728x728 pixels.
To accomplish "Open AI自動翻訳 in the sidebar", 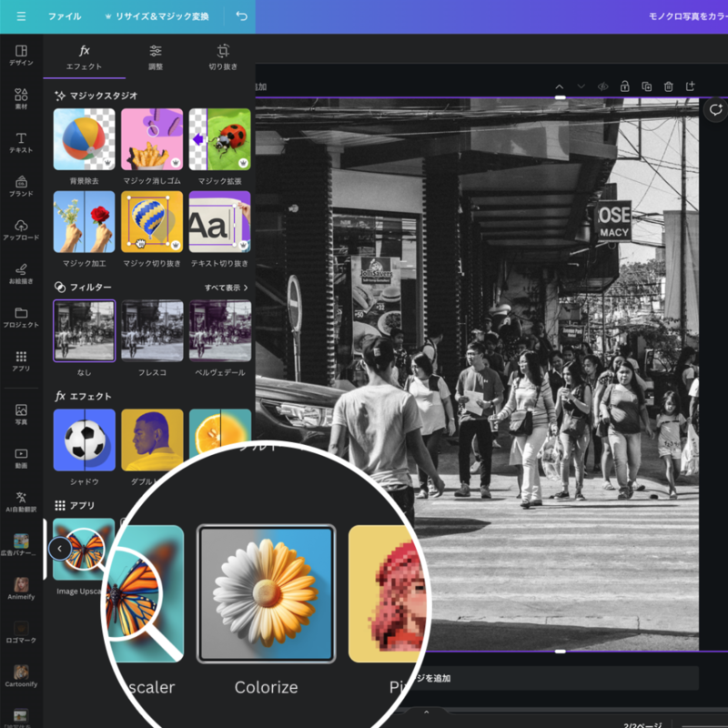I will [x=21, y=501].
